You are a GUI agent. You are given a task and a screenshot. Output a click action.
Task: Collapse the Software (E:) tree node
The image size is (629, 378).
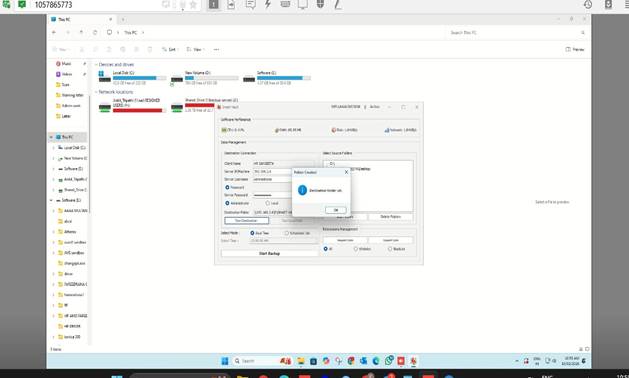[51, 200]
